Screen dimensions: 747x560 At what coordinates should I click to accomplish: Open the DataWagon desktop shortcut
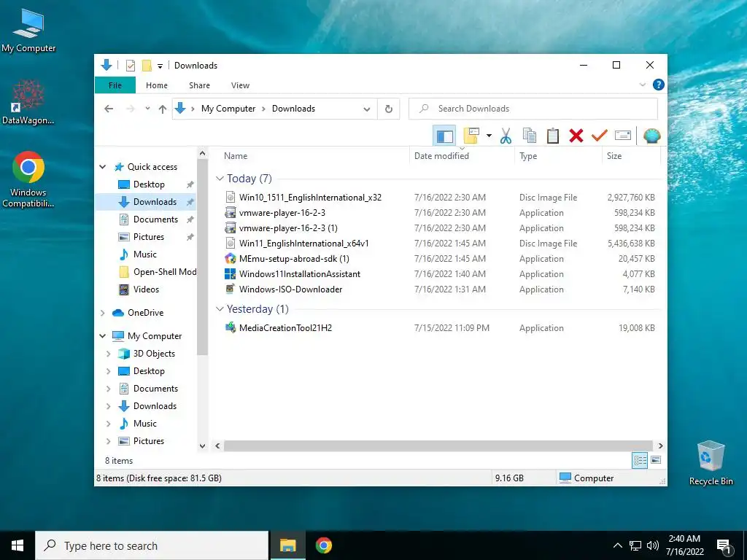coord(28,102)
